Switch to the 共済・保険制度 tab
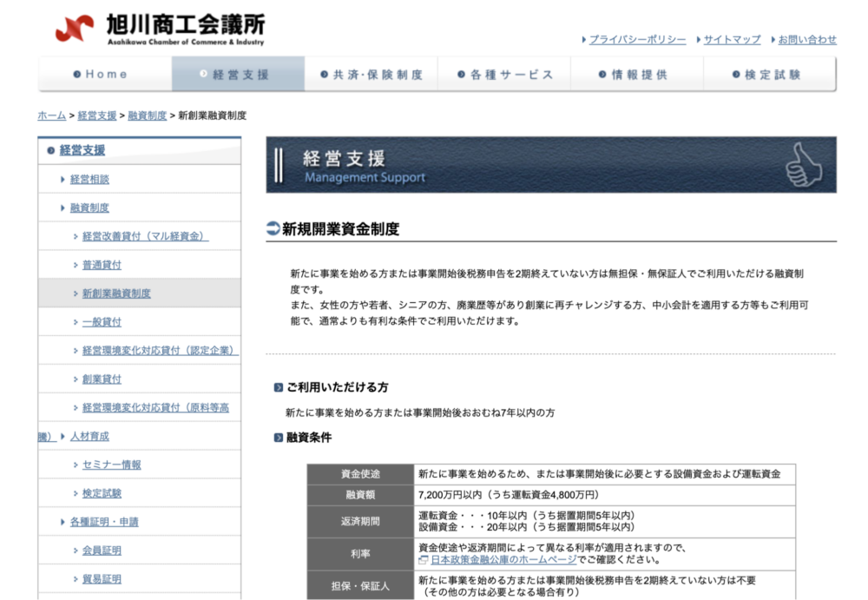The image size is (868, 600). [x=371, y=75]
